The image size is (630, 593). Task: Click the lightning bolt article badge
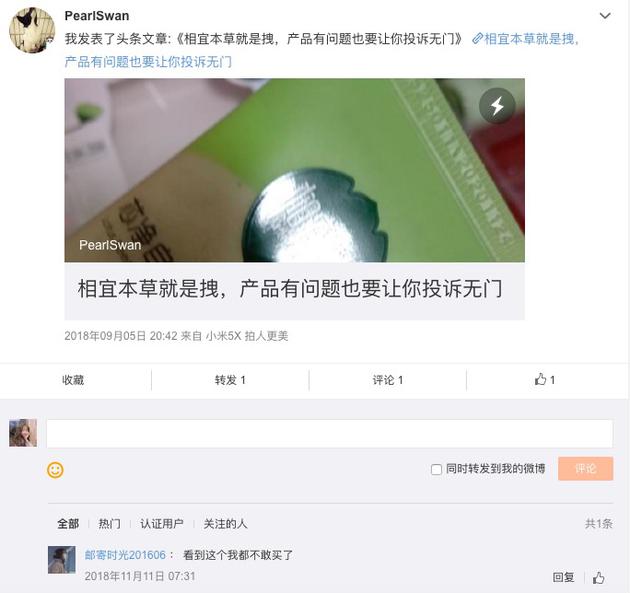tap(497, 106)
